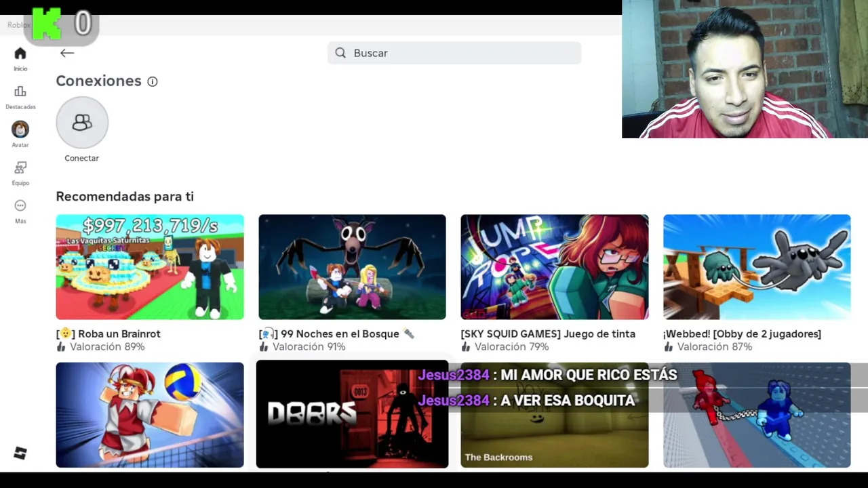The height and width of the screenshot is (488, 868).
Task: Click the 'Valoración 87%' rating text
Action: click(715, 346)
